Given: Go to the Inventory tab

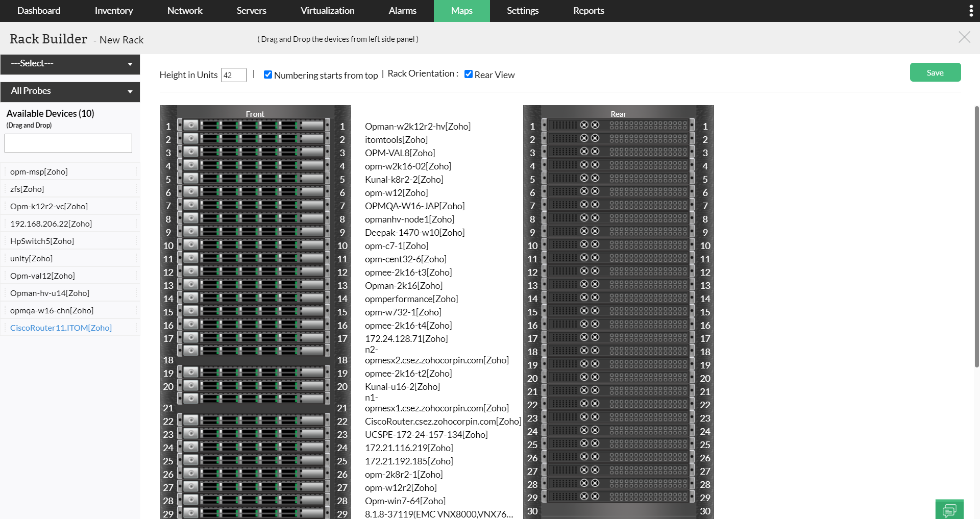Looking at the screenshot, I should (114, 11).
